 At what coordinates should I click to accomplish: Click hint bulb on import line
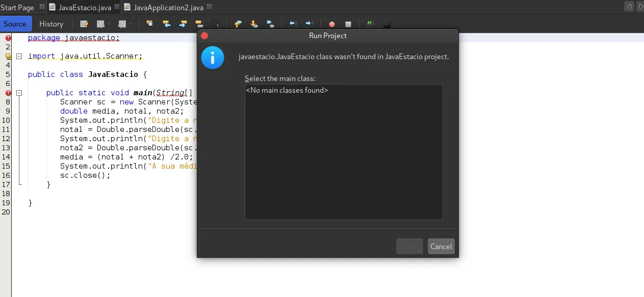(x=8, y=56)
